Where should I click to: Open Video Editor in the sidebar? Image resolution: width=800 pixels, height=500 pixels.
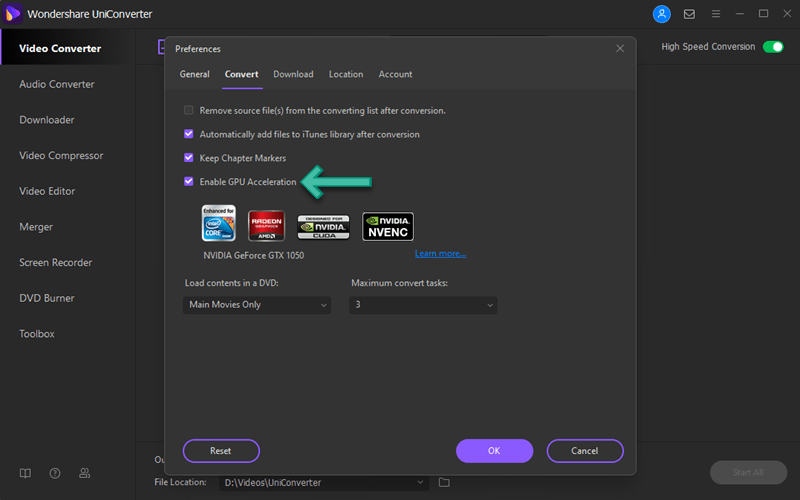pos(47,191)
